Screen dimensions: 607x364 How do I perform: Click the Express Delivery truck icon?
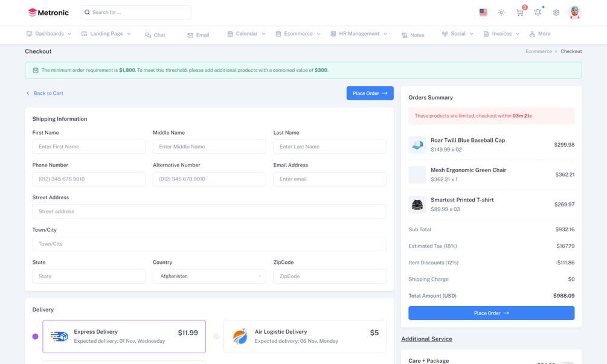coord(59,337)
